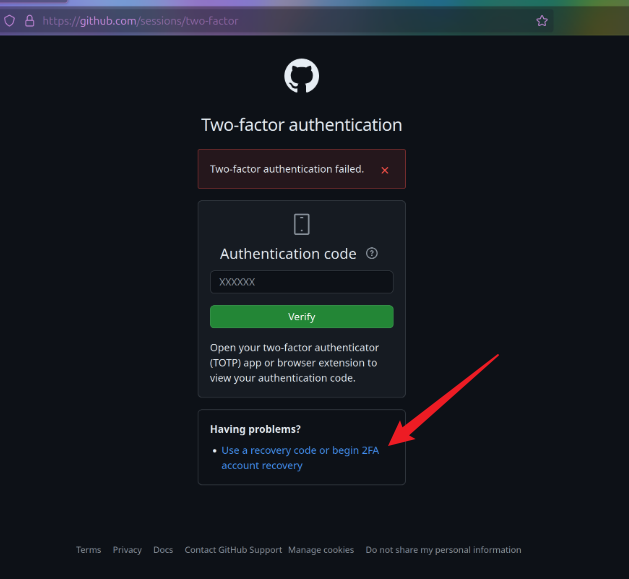
Task: Select the github.com address bar URL
Action: (140, 20)
